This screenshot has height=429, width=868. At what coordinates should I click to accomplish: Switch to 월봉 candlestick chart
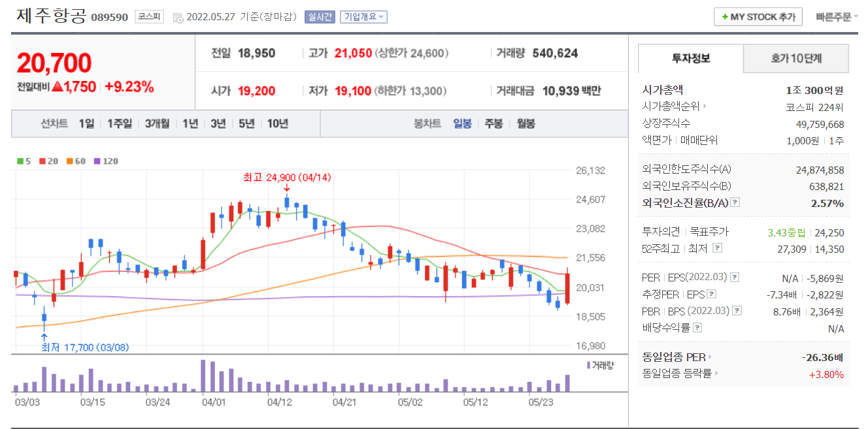pyautogui.click(x=526, y=123)
